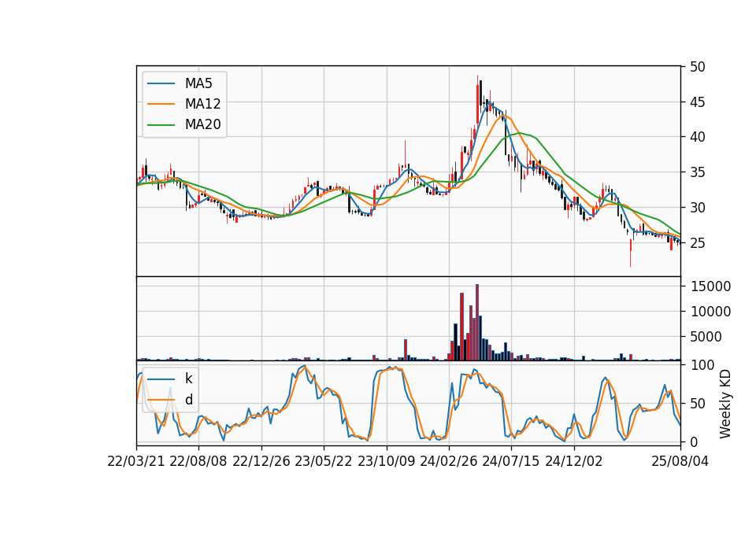Click the 22/12/26 date tick label
Viewport: 756px width, 543px height.
click(x=261, y=461)
